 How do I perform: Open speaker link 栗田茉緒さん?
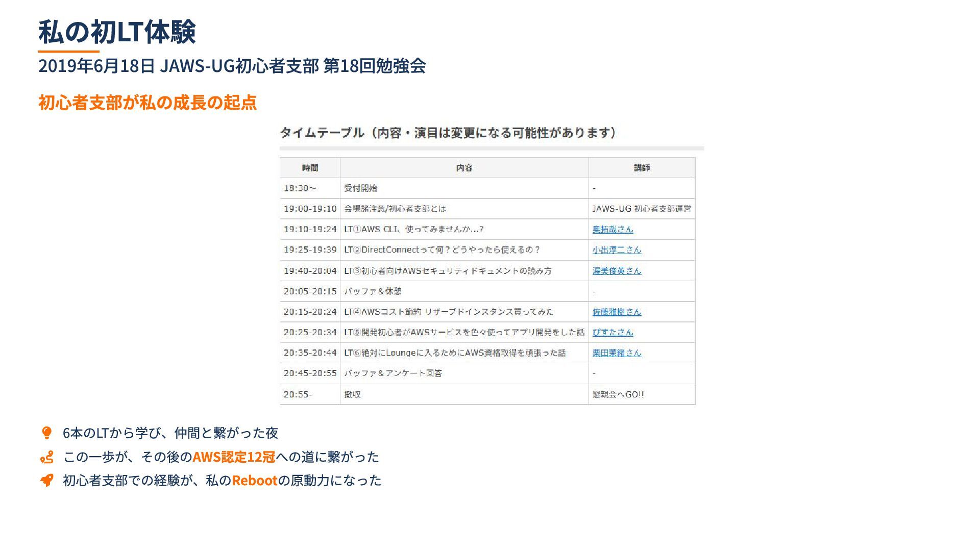tap(617, 353)
